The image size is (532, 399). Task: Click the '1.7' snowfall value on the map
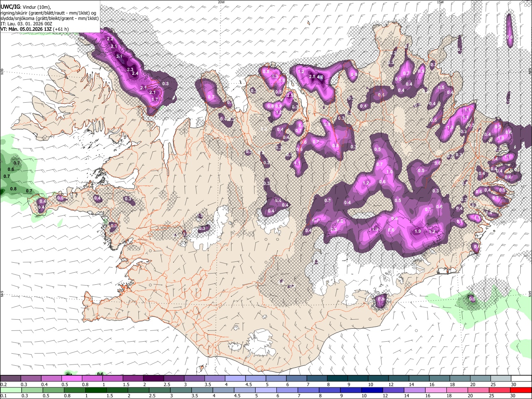tap(155, 99)
